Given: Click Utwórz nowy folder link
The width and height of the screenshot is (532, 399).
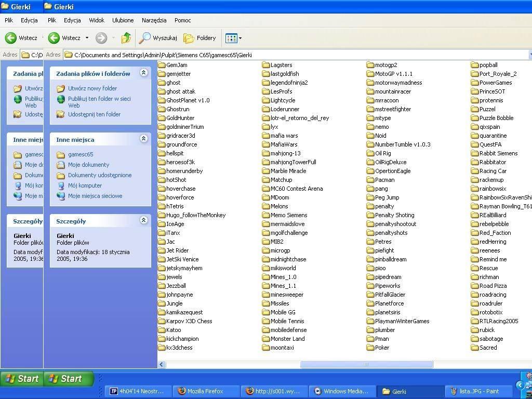Looking at the screenshot, I should [92, 88].
